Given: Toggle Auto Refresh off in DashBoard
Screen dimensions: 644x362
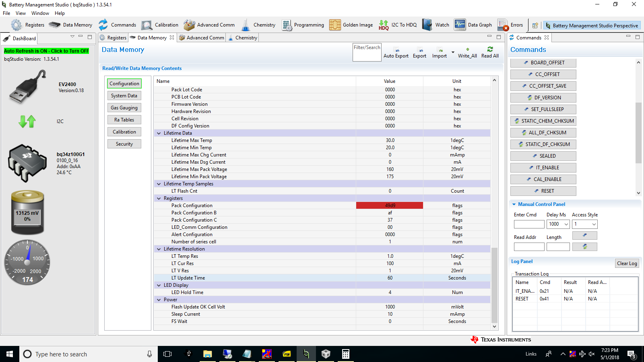Looking at the screenshot, I should [46, 51].
